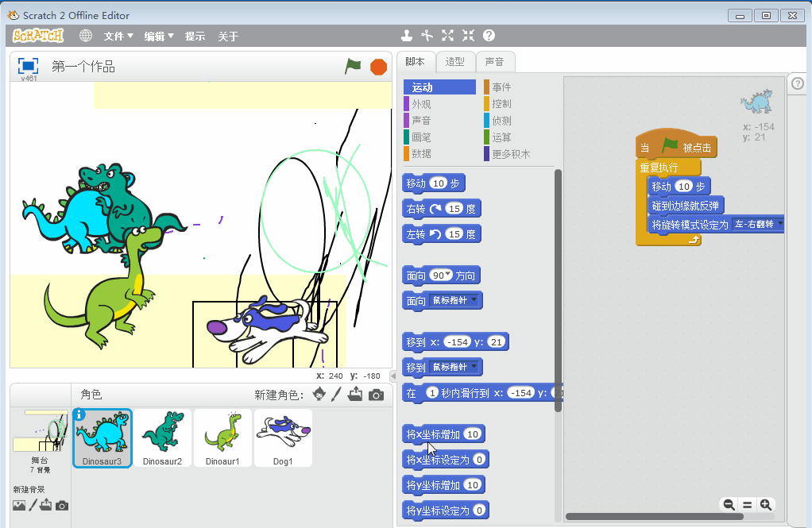Create new sprite from camera icon
Image resolution: width=812 pixels, height=528 pixels.
(376, 395)
